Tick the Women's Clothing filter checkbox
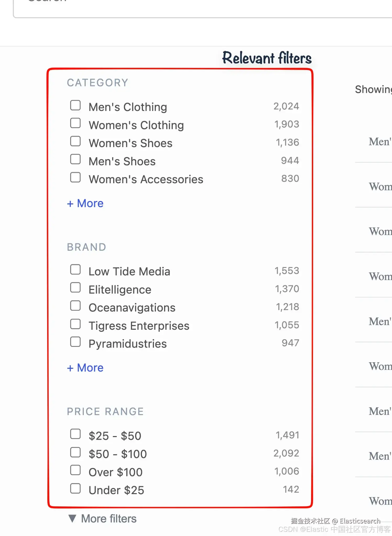 [x=75, y=123]
